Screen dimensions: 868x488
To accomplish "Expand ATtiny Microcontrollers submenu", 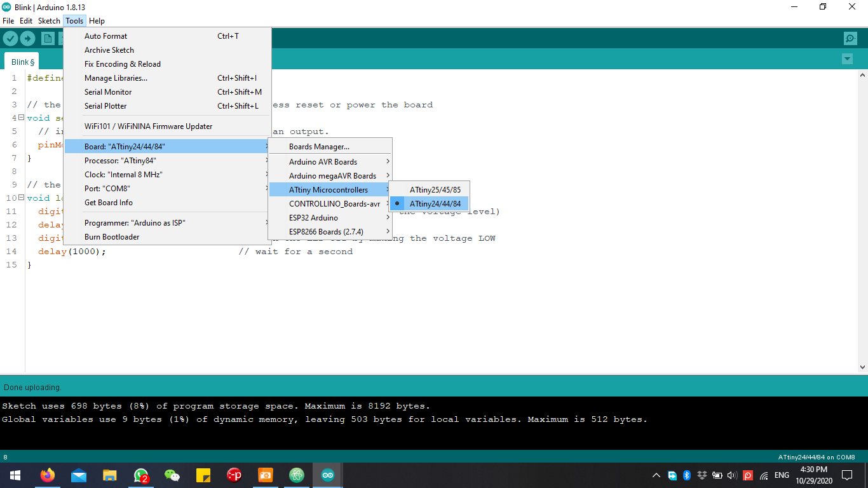I will point(330,190).
